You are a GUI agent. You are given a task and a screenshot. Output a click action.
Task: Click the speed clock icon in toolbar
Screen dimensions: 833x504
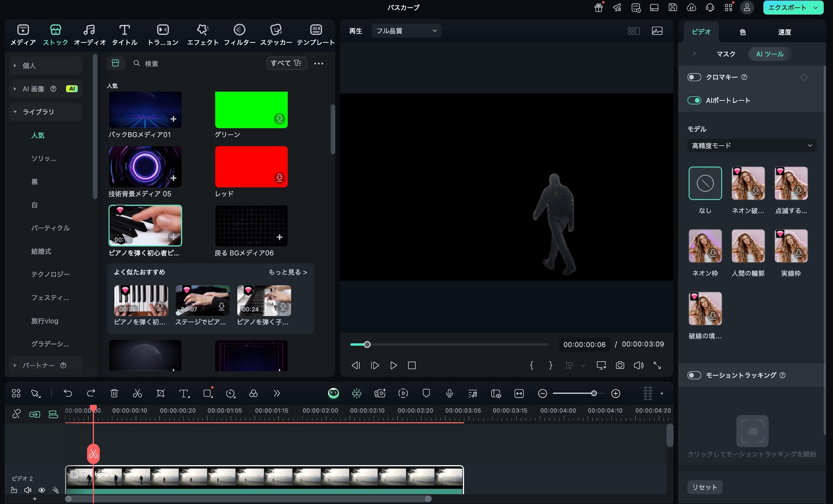coord(231,393)
